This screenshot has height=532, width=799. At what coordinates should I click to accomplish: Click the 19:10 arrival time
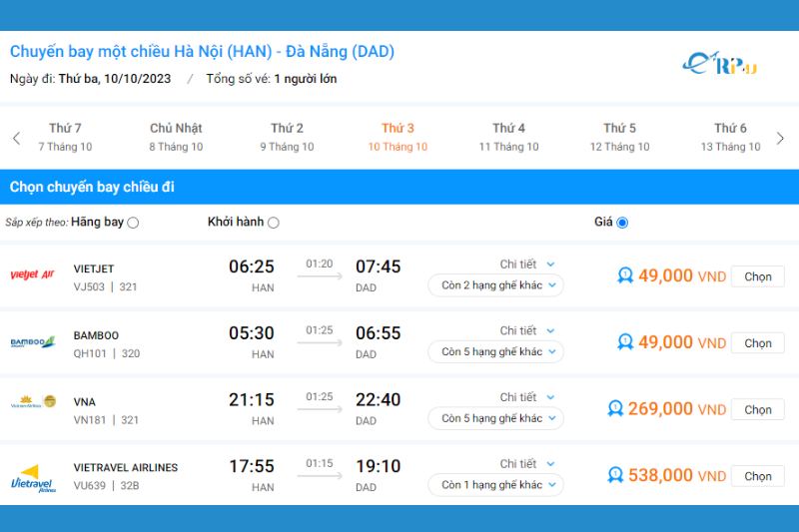point(379,466)
